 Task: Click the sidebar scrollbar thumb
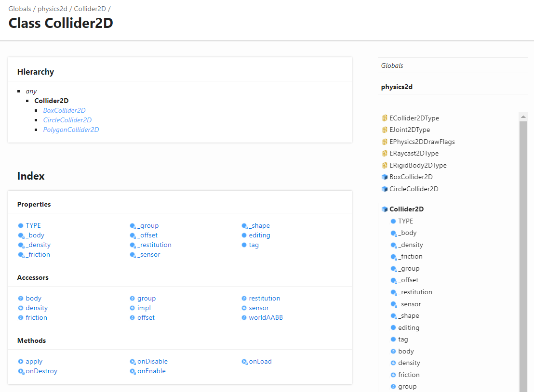pyautogui.click(x=523, y=257)
